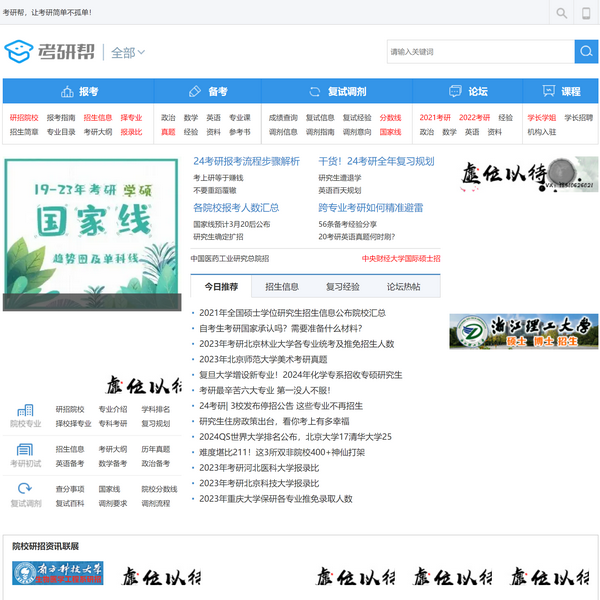Expand the 全部 category dropdown

tap(128, 52)
